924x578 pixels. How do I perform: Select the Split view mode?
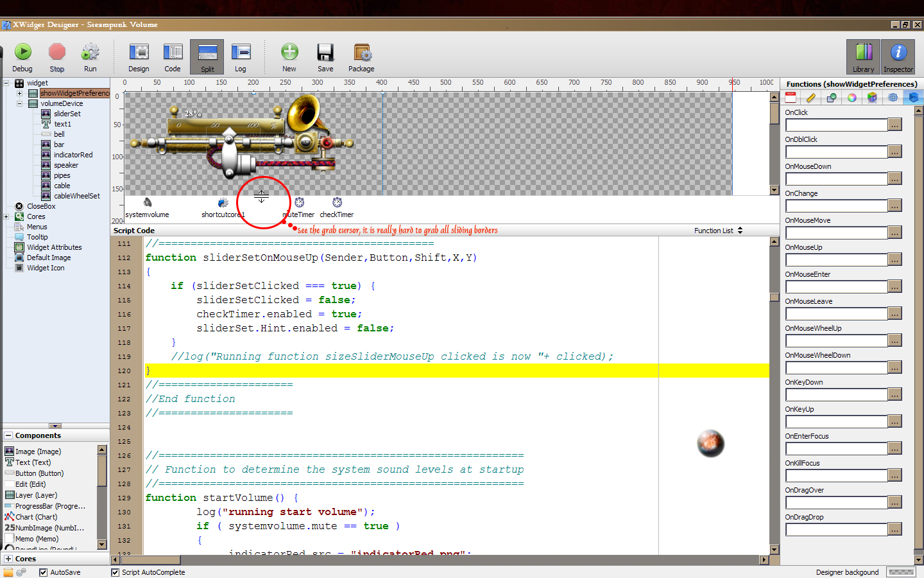(x=207, y=57)
